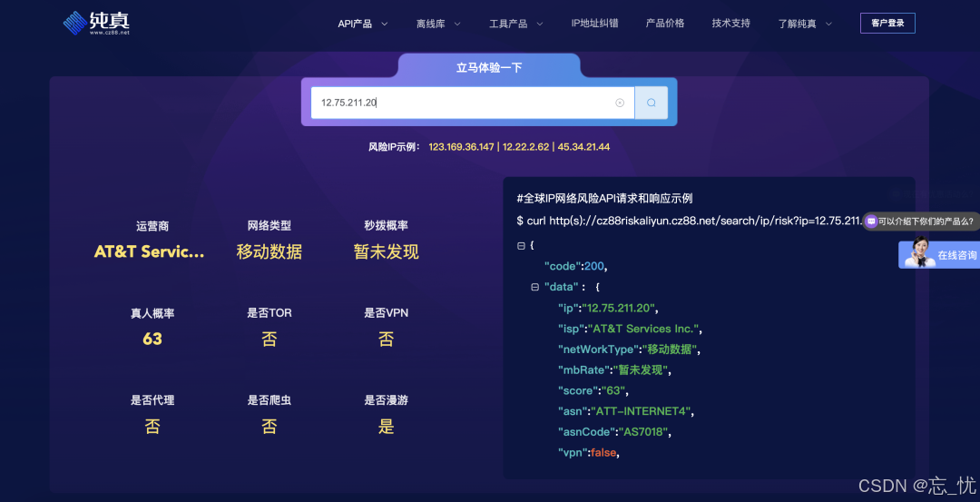Click the magnifier search button
The width and height of the screenshot is (980, 502).
652,103
